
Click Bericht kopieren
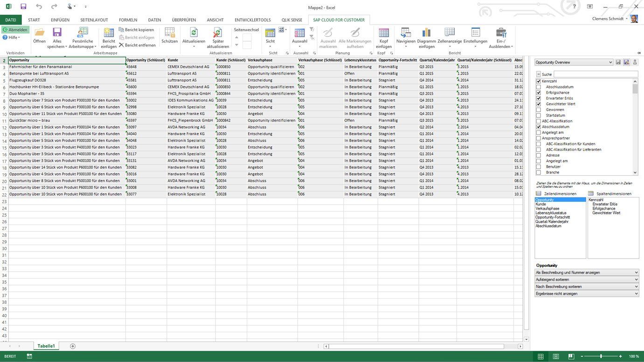coord(136,29)
